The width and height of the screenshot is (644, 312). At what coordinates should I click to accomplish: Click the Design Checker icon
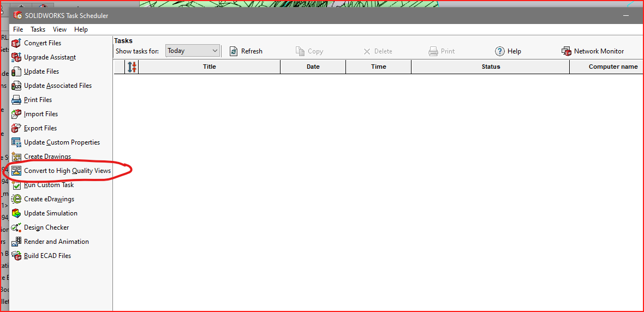16,227
